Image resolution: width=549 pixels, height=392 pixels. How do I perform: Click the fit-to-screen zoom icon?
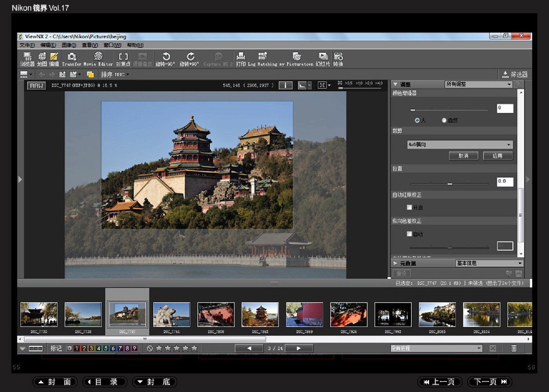322,85
